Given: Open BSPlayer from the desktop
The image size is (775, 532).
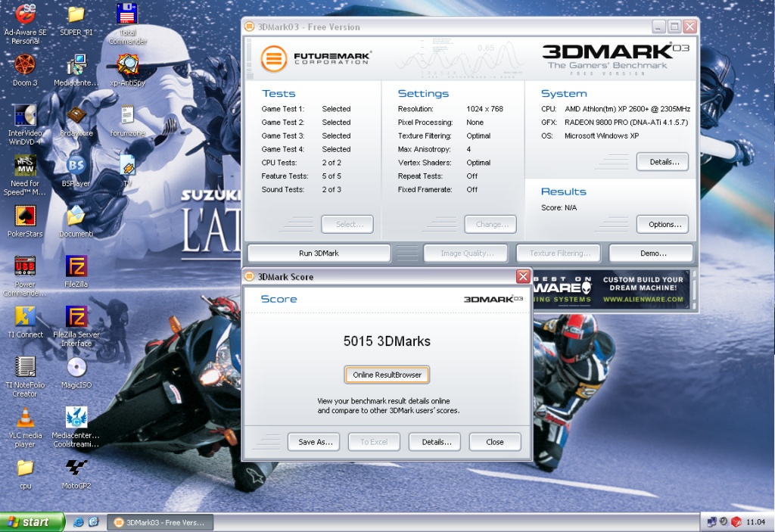Looking at the screenshot, I should (x=76, y=166).
